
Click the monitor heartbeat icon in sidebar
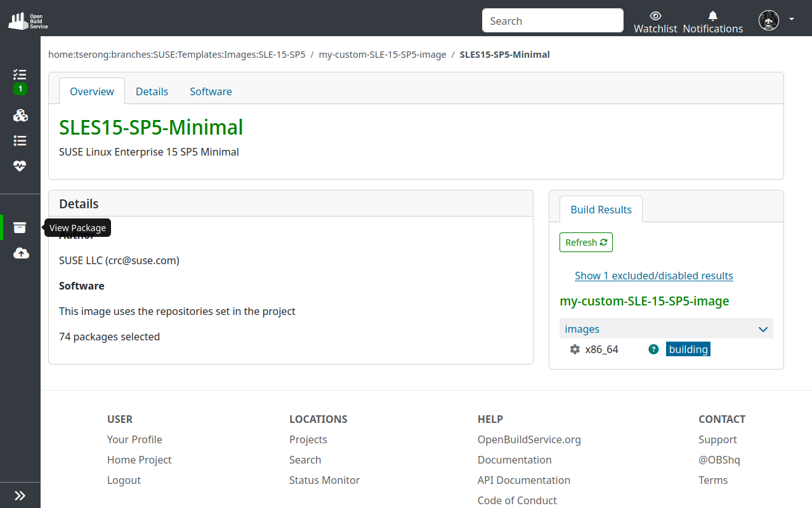[x=20, y=166]
